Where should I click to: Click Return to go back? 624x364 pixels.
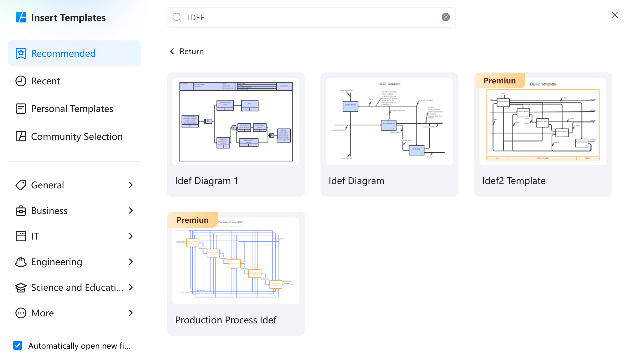(186, 51)
